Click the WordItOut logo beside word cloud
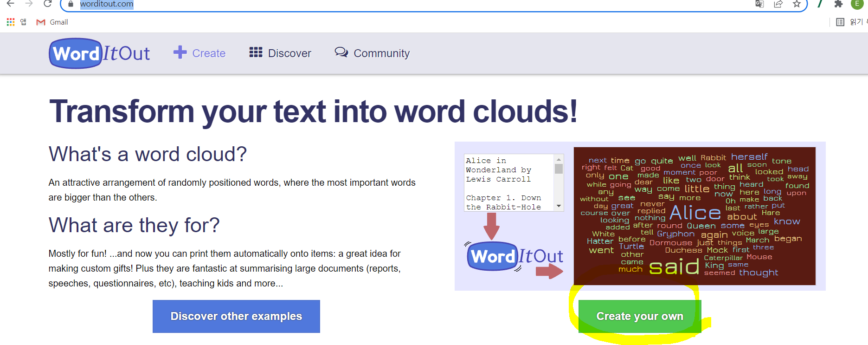The width and height of the screenshot is (868, 345). (x=514, y=256)
